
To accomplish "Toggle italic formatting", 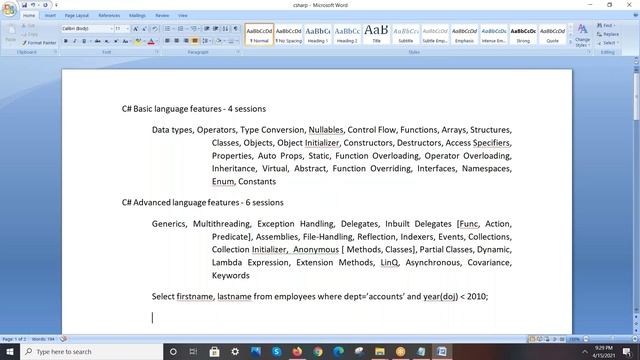I will pos(75,41).
